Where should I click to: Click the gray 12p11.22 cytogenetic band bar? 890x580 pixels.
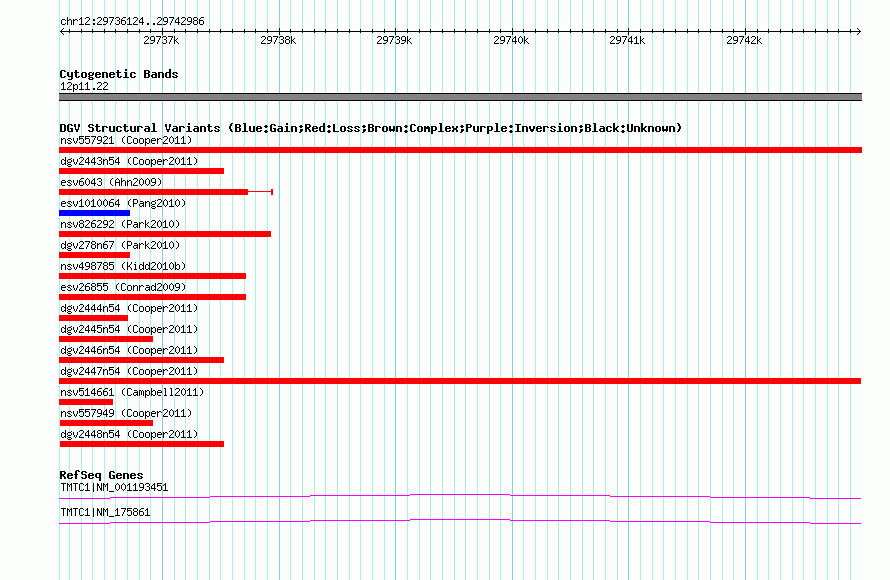click(460, 97)
